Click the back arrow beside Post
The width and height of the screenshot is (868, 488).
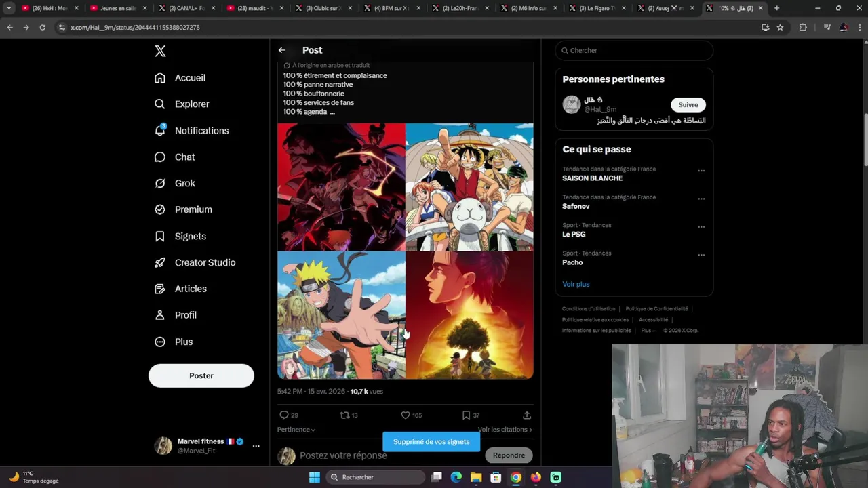tap(282, 50)
